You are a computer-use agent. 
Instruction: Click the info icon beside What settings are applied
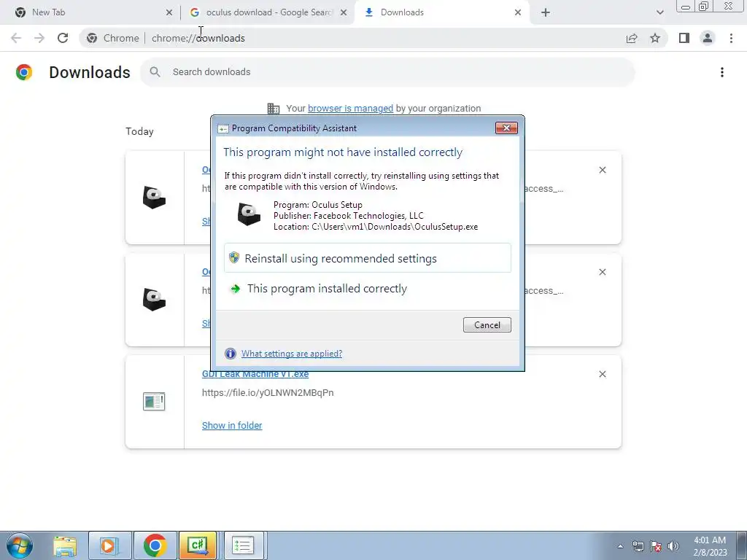click(230, 354)
